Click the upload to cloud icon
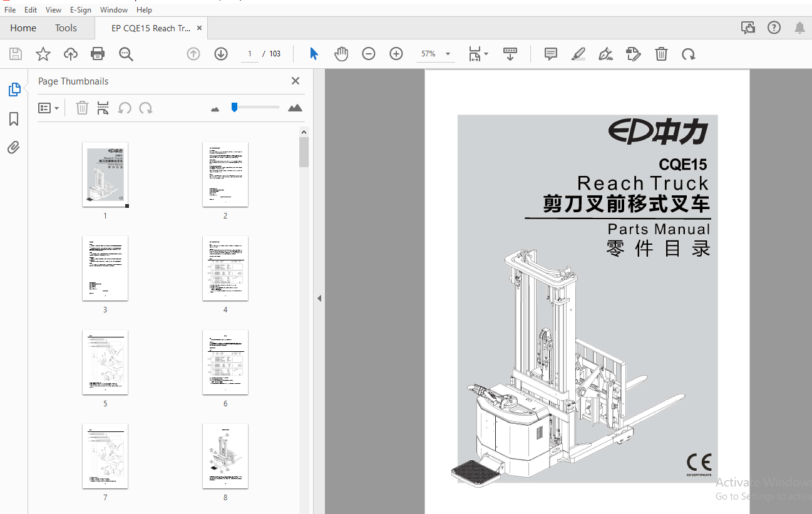 point(71,54)
